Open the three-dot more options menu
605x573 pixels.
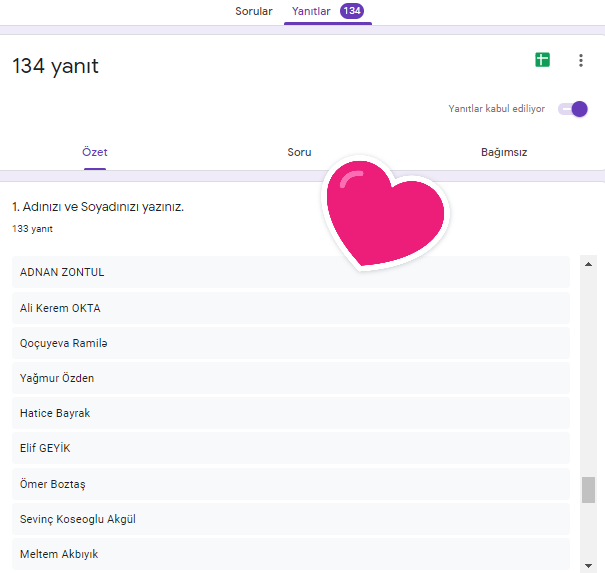581,60
